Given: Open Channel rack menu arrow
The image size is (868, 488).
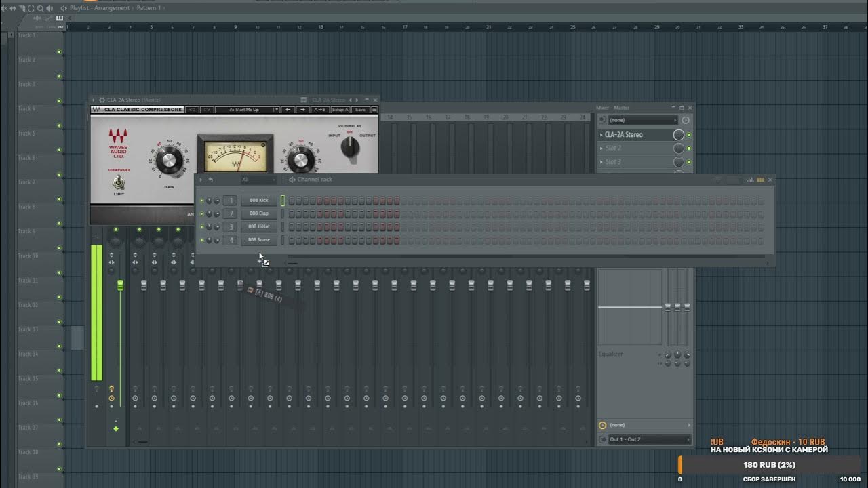Looking at the screenshot, I should click(201, 180).
